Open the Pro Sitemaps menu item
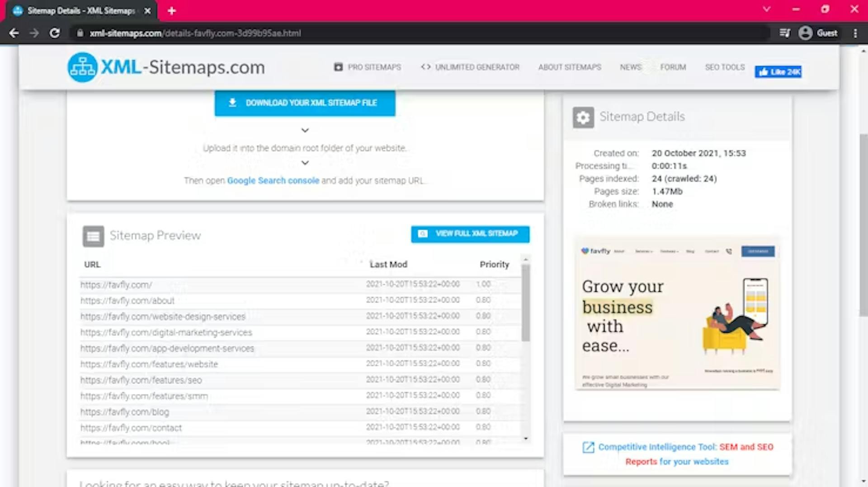 [x=368, y=67]
